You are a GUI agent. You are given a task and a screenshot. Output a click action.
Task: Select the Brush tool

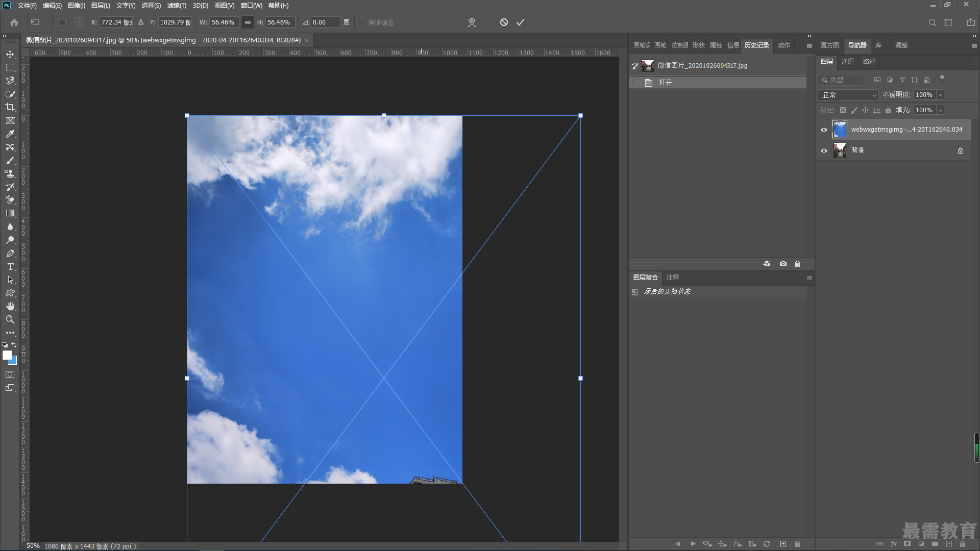click(10, 160)
